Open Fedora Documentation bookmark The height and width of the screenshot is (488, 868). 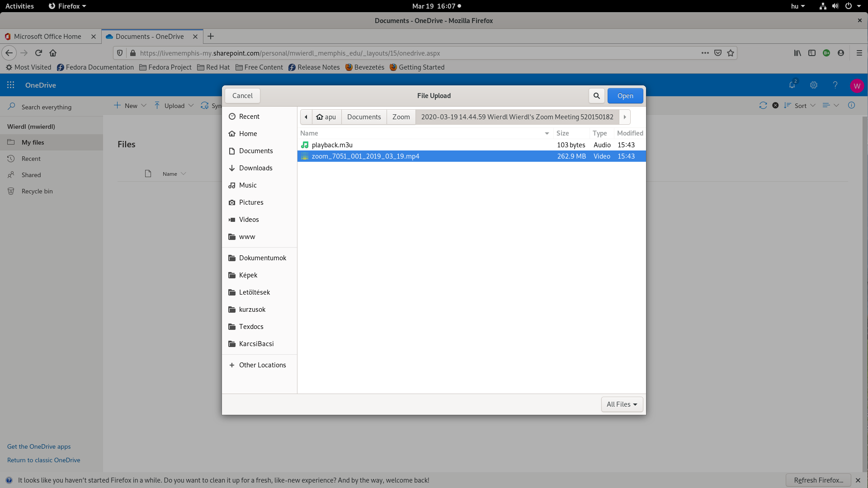click(95, 67)
